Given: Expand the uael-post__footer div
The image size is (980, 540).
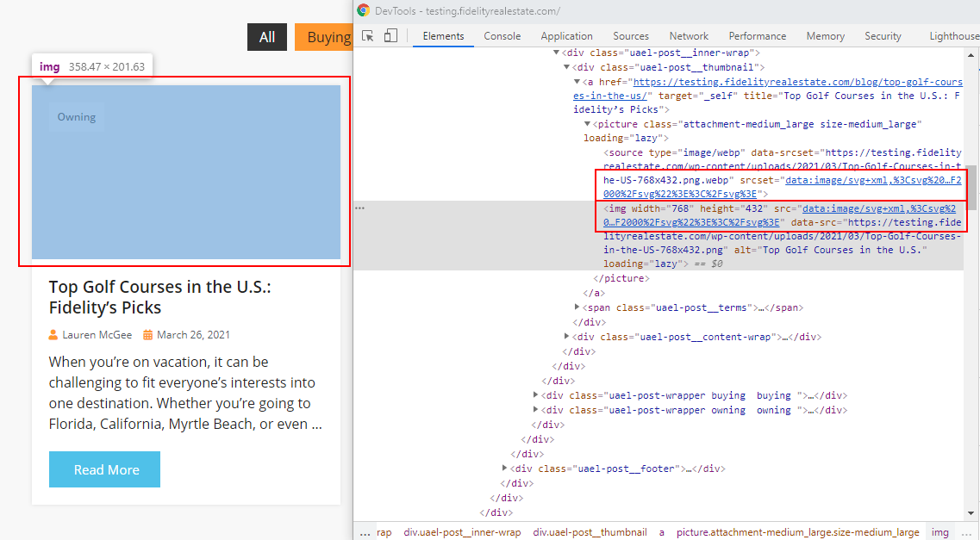Looking at the screenshot, I should [504, 469].
